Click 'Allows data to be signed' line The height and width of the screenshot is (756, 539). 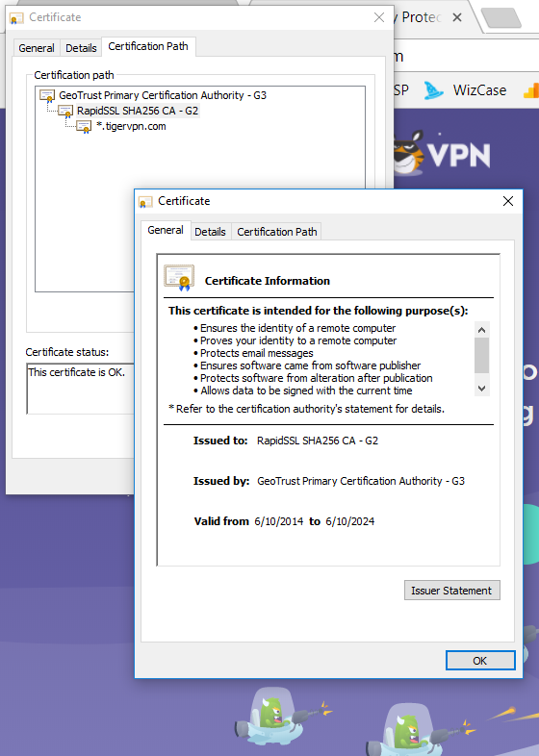tap(306, 391)
